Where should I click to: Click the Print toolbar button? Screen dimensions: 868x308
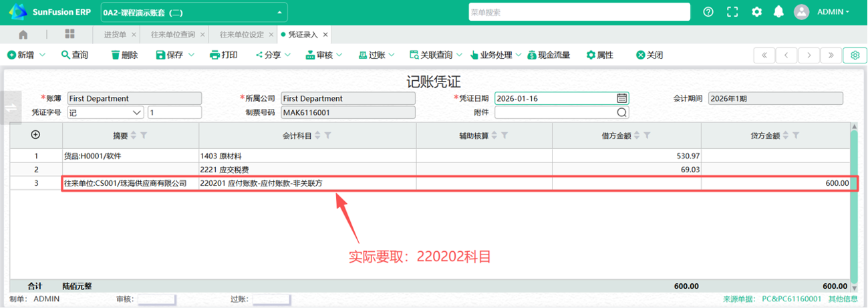coord(223,55)
